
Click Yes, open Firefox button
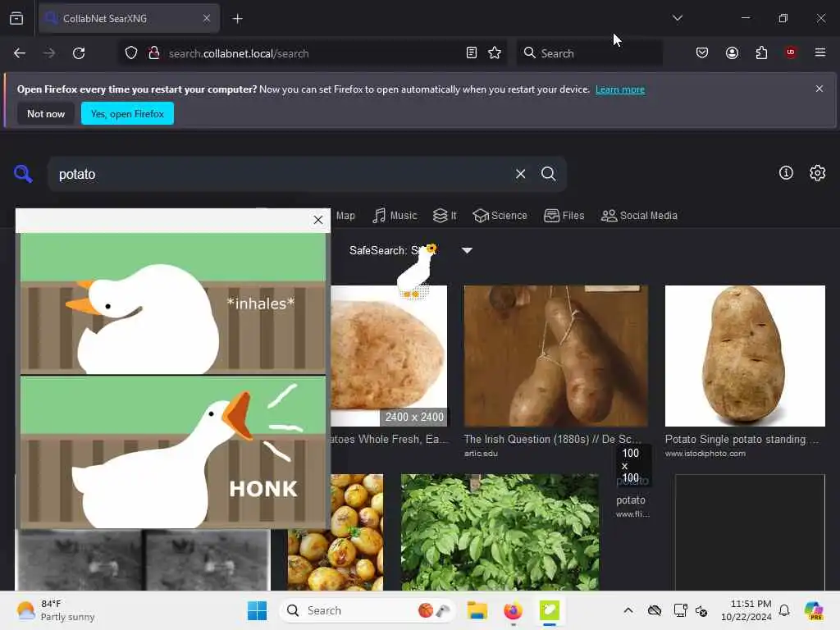point(127,113)
